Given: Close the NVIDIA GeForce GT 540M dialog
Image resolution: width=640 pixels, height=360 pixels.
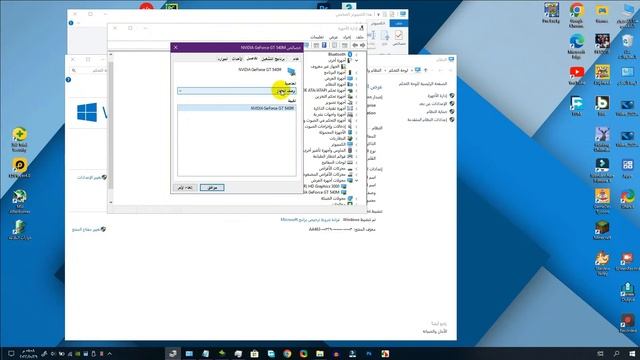Looking at the screenshot, I should pyautogui.click(x=176, y=47).
